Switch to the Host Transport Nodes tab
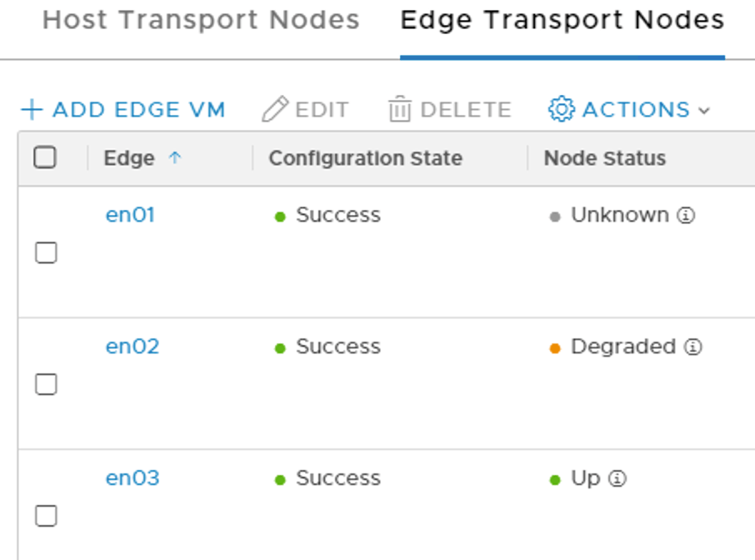 (201, 20)
